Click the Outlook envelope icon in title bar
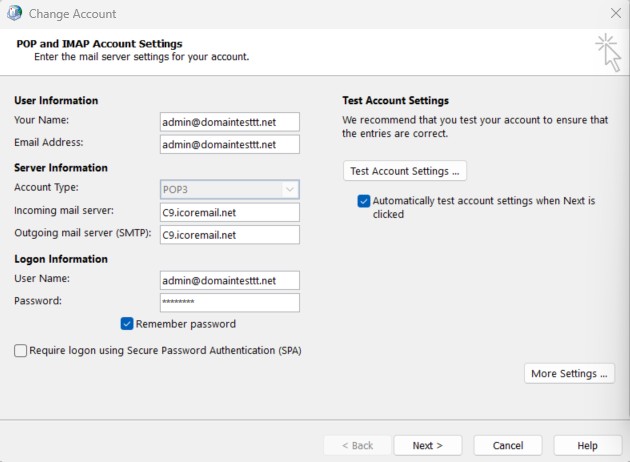Viewport: 630px width, 462px height. point(14,14)
